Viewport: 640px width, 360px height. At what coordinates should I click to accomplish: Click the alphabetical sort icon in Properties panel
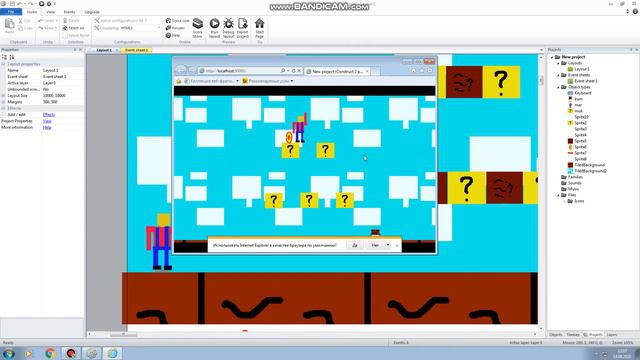pyautogui.click(x=12, y=57)
